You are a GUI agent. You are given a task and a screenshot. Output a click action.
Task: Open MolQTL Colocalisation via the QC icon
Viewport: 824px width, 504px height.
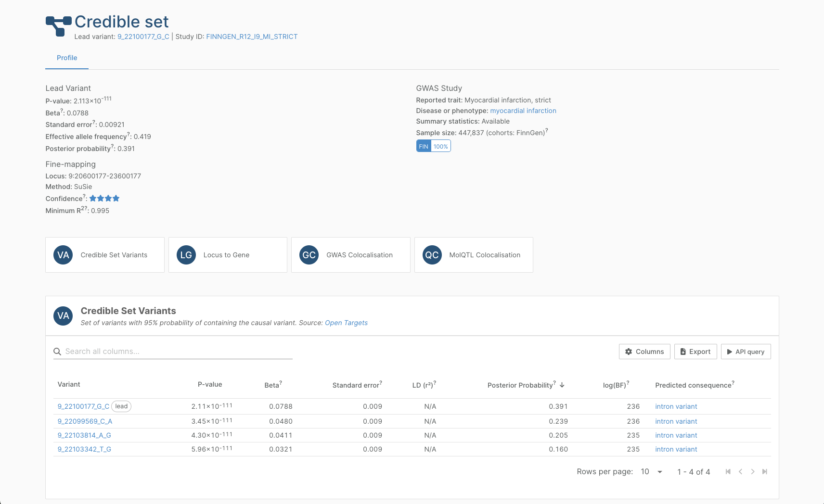432,255
